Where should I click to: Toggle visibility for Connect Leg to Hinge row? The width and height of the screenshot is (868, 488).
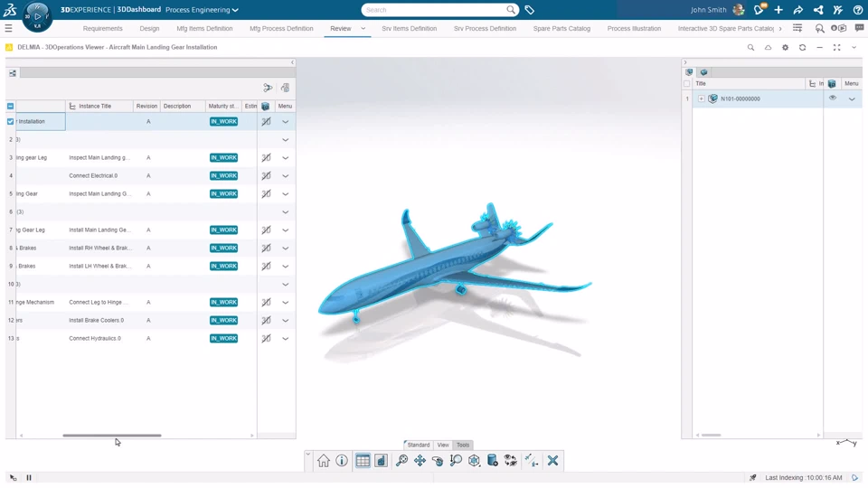tap(266, 302)
